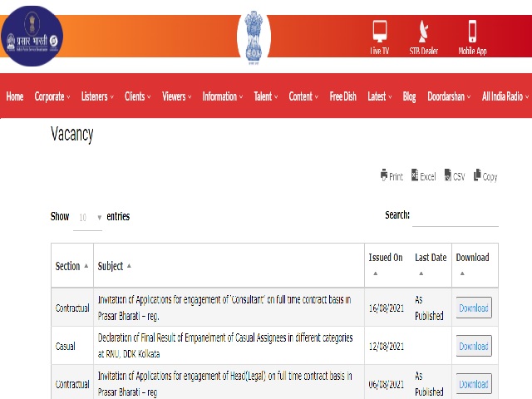Click the Vacancy page heading
The width and height of the screenshot is (532, 399).
coord(72,135)
